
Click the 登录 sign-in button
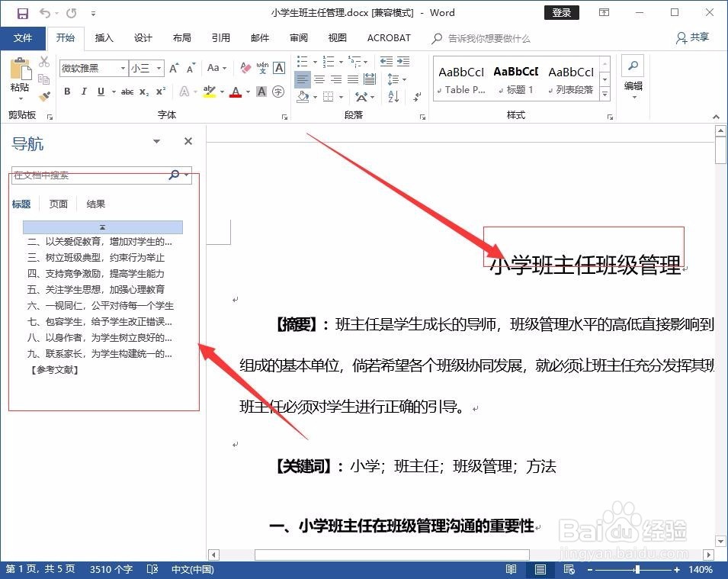coord(561,13)
